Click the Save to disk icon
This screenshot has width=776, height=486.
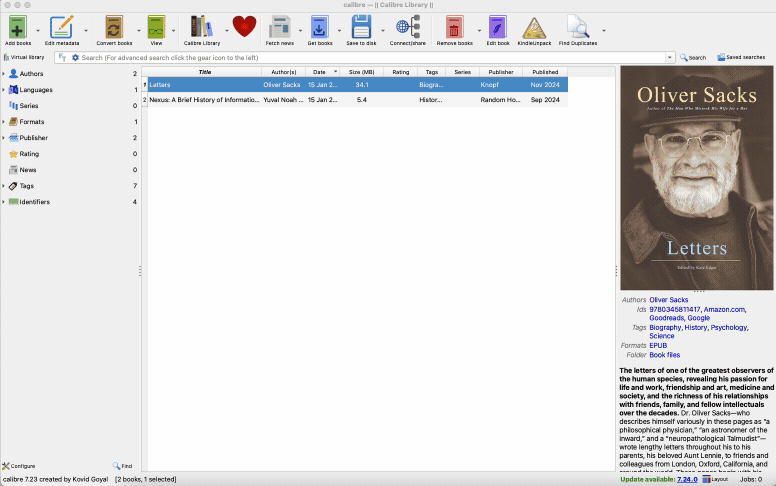(361, 27)
